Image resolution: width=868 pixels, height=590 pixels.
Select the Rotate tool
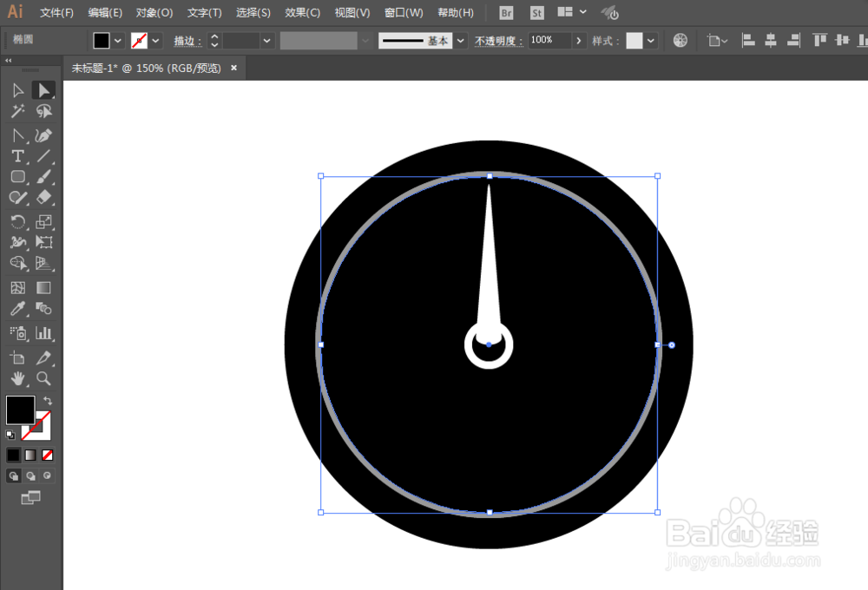coord(17,221)
